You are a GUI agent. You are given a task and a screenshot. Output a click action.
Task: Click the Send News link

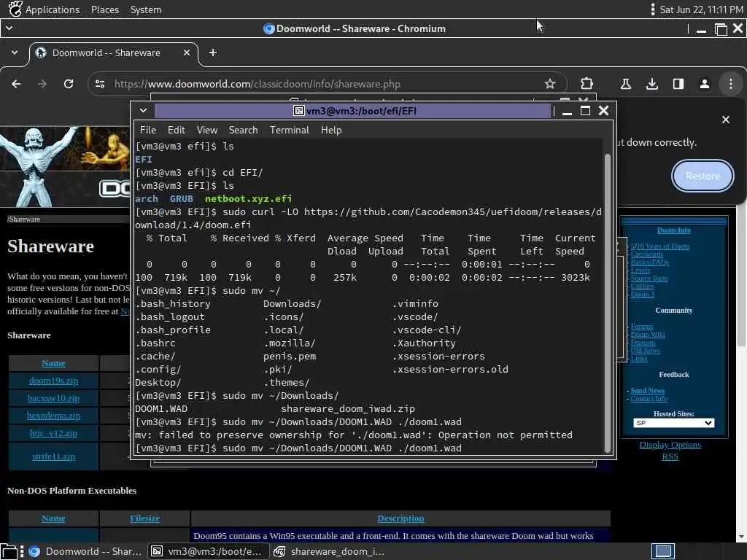648,391
